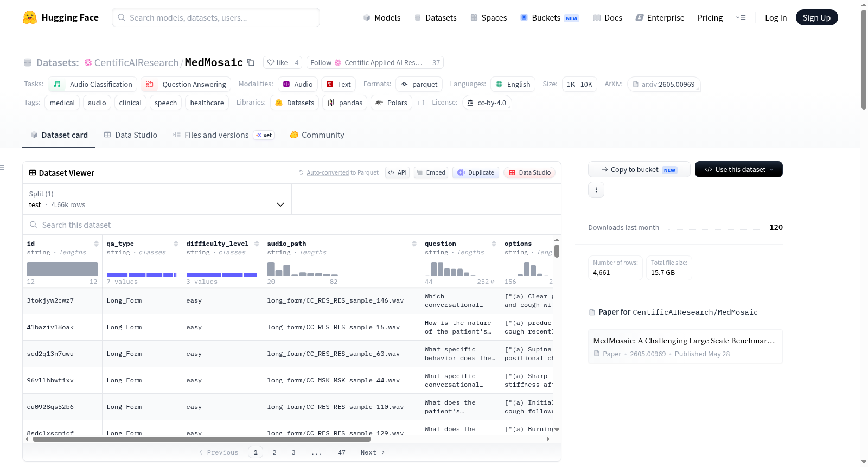Open Datasets in the top navigation
This screenshot has height=467, width=868.
click(x=436, y=17)
